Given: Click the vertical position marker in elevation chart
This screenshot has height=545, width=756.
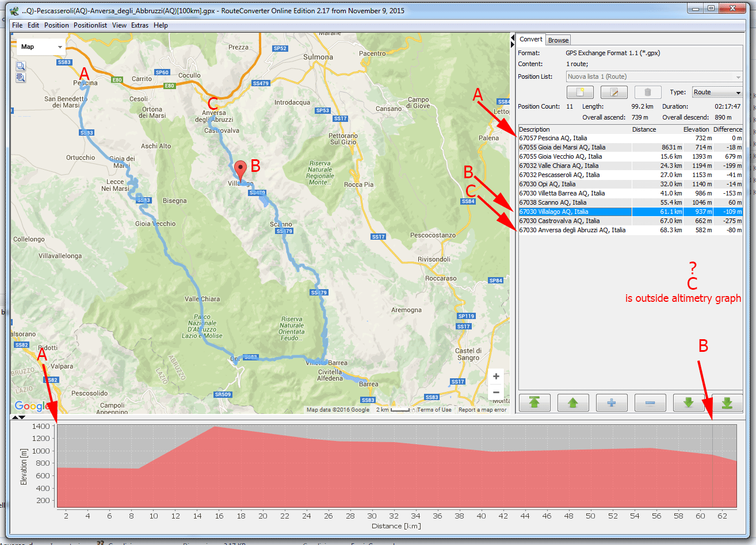Looking at the screenshot, I should [x=712, y=466].
